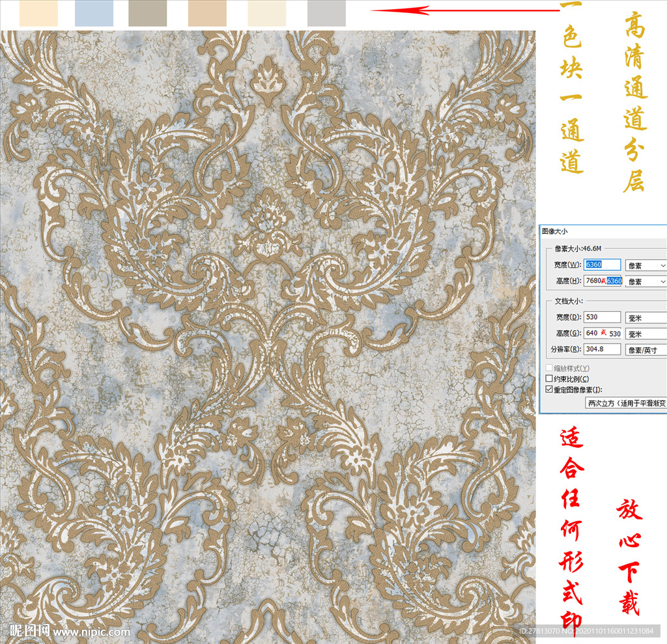The image size is (667, 644).
Task: Open the pixel height unit dropdown
Action: (646, 281)
